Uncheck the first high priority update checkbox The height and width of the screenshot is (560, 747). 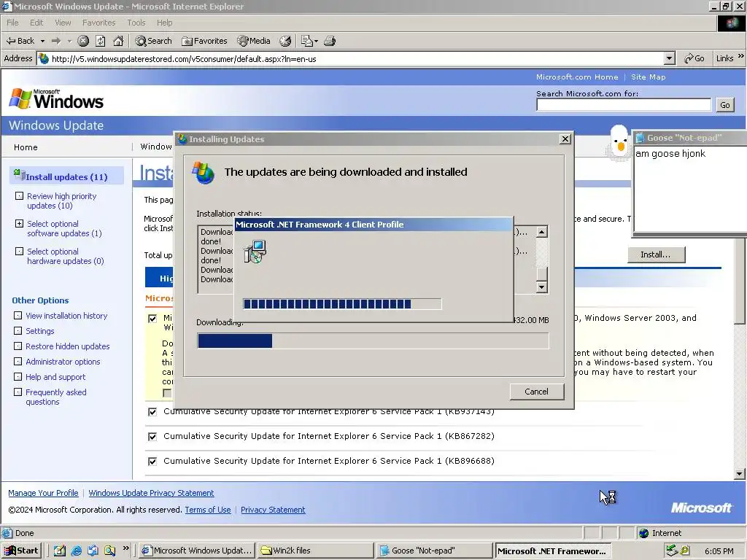152,319
